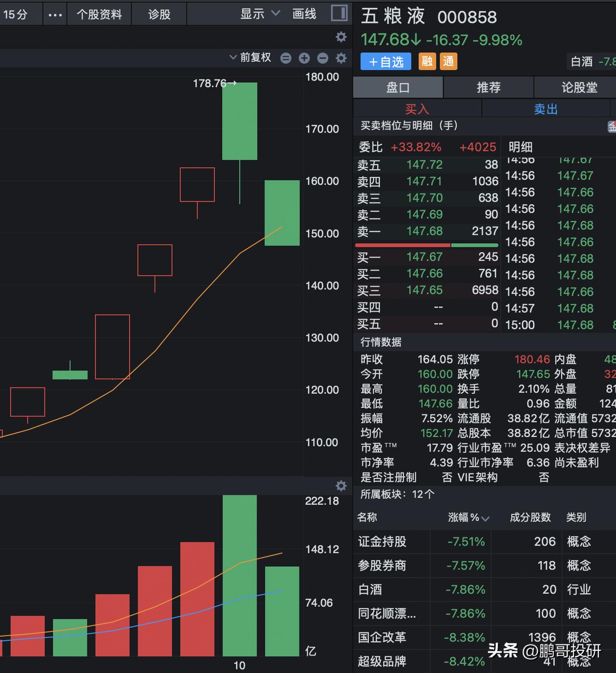Screen dimensions: 616x673
Task: Click the 名称 column header
Action: (367, 518)
